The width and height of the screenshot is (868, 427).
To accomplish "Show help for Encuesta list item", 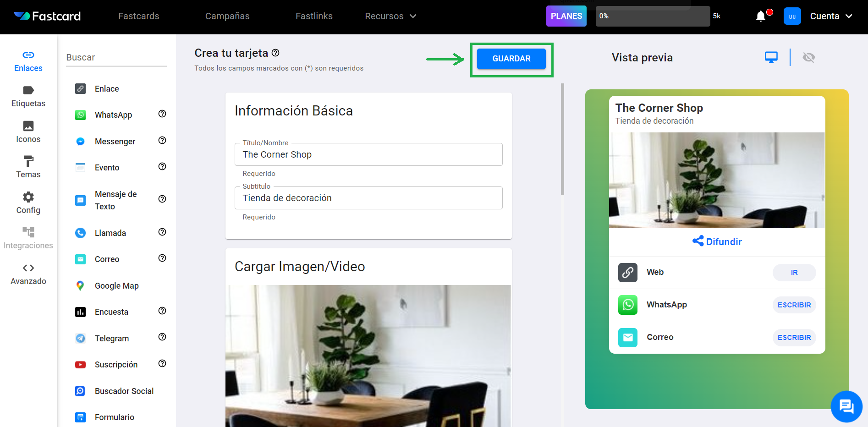I will point(162,311).
